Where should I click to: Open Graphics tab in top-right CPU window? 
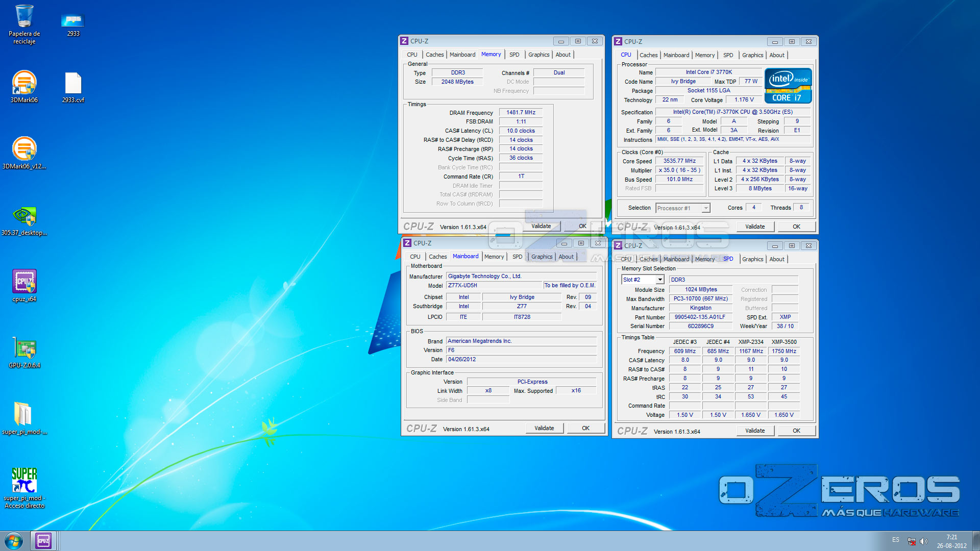coord(752,55)
